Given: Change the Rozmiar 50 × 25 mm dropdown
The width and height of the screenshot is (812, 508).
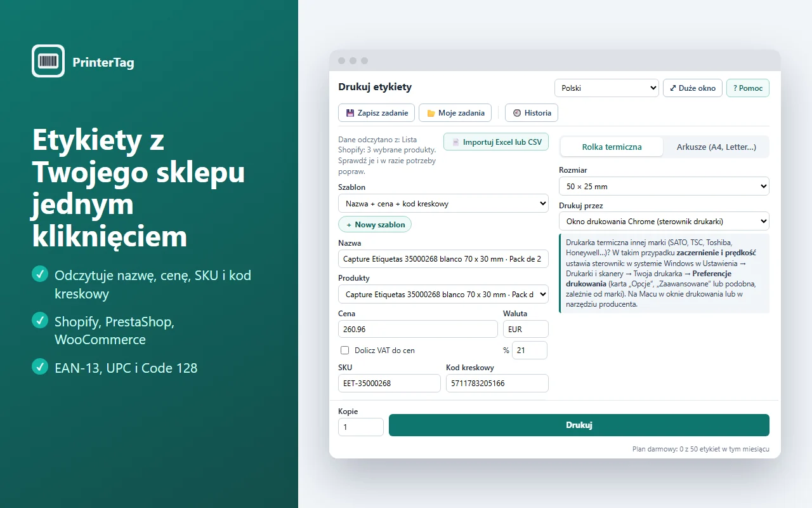Looking at the screenshot, I should pyautogui.click(x=664, y=186).
